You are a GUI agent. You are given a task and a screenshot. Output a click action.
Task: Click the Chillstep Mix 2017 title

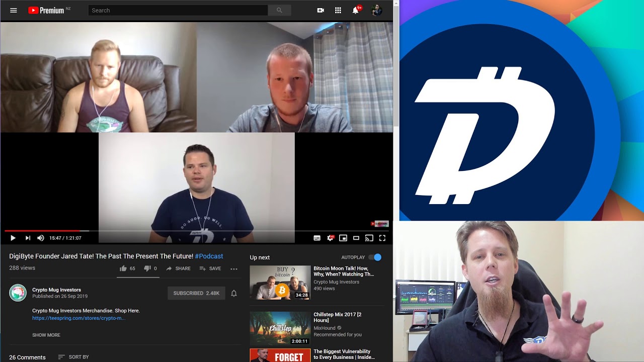(x=338, y=317)
